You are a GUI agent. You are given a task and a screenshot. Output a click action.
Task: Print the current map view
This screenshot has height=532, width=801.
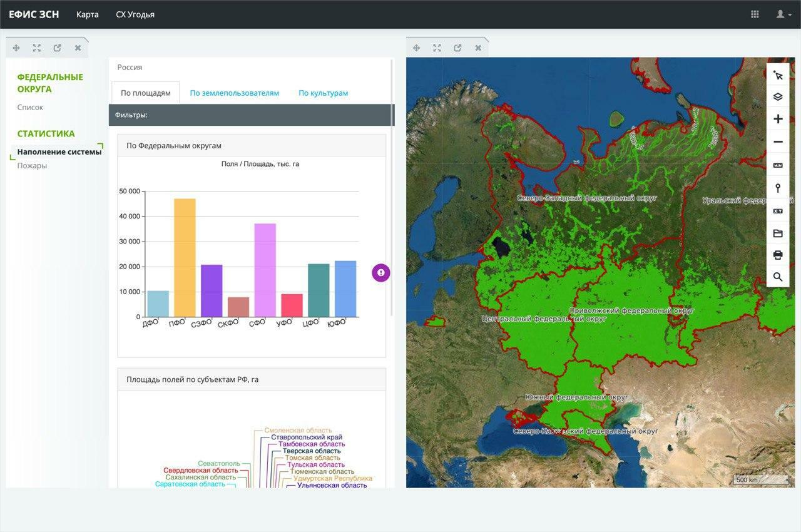(x=778, y=255)
